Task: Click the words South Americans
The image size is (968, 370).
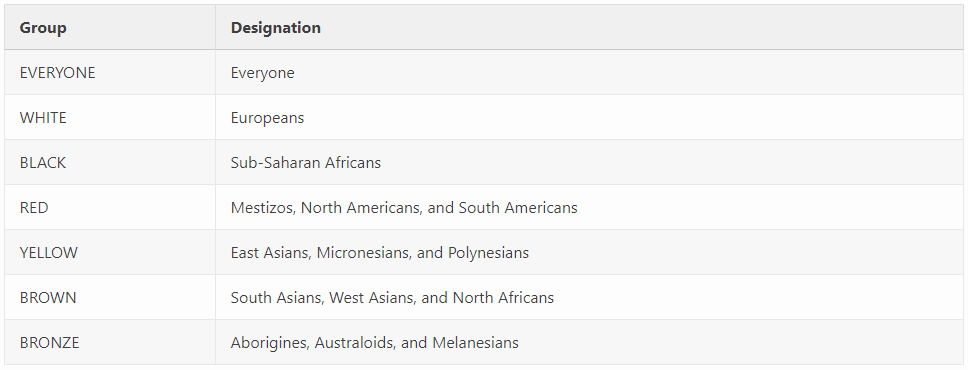Action: [x=518, y=208]
